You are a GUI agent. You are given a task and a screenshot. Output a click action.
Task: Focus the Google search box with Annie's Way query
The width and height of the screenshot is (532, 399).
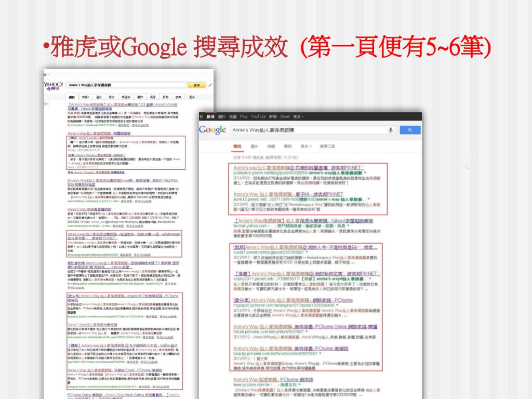coord(312,130)
